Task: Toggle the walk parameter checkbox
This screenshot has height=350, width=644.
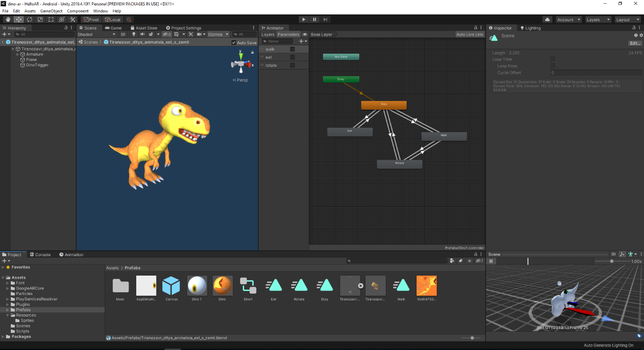Action: pos(292,49)
